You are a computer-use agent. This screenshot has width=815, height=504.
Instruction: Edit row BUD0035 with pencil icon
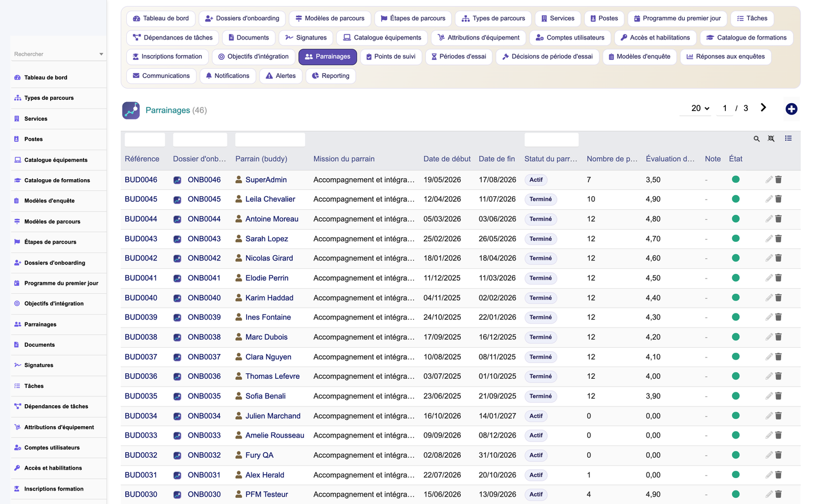[x=769, y=396]
